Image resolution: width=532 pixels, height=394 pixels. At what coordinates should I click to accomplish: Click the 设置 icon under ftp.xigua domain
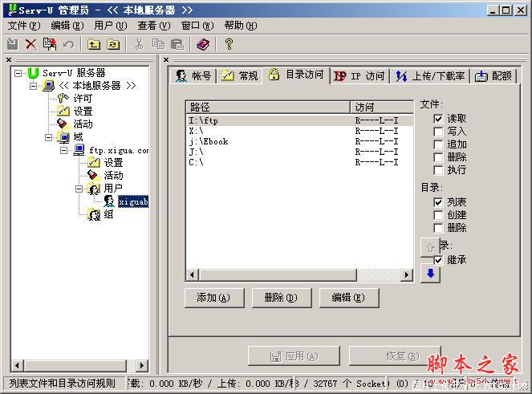[94, 163]
